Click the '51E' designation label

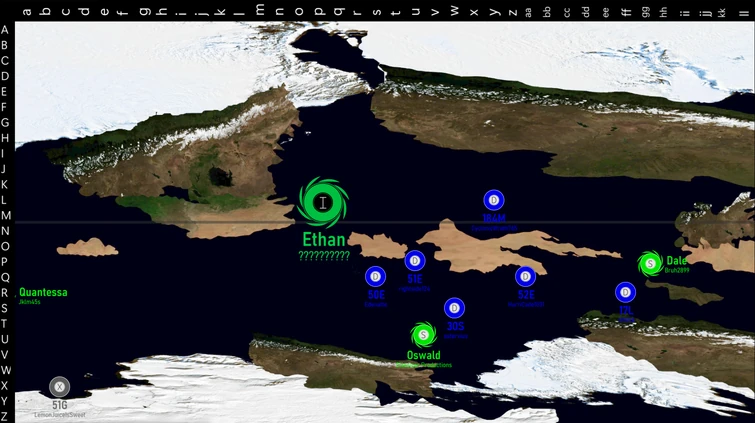(415, 279)
